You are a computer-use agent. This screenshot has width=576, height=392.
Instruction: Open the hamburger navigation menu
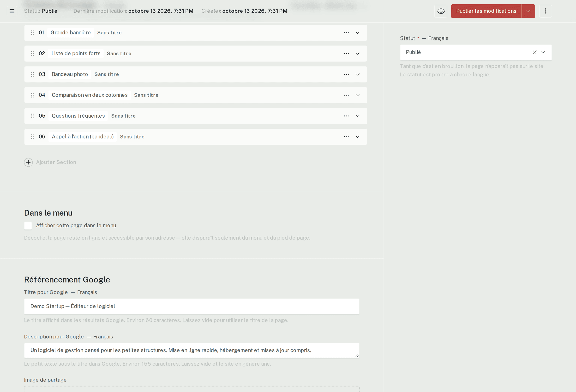coord(12,11)
